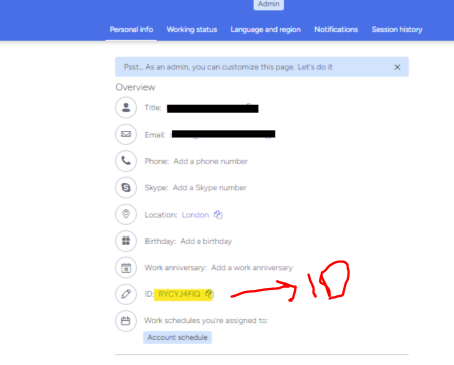Select the ID text RYCYJ4FIQ
Screen dimensions: 454x365
coord(179,294)
